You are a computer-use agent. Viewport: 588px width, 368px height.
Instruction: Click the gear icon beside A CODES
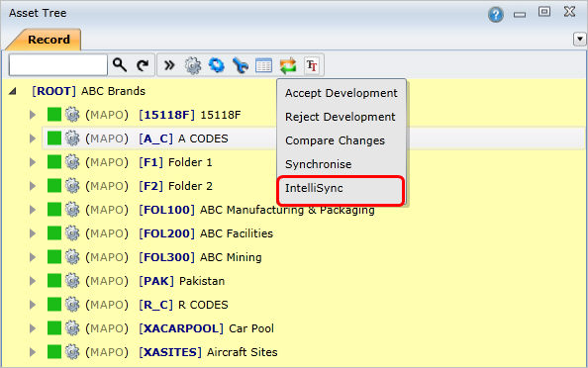(72, 138)
